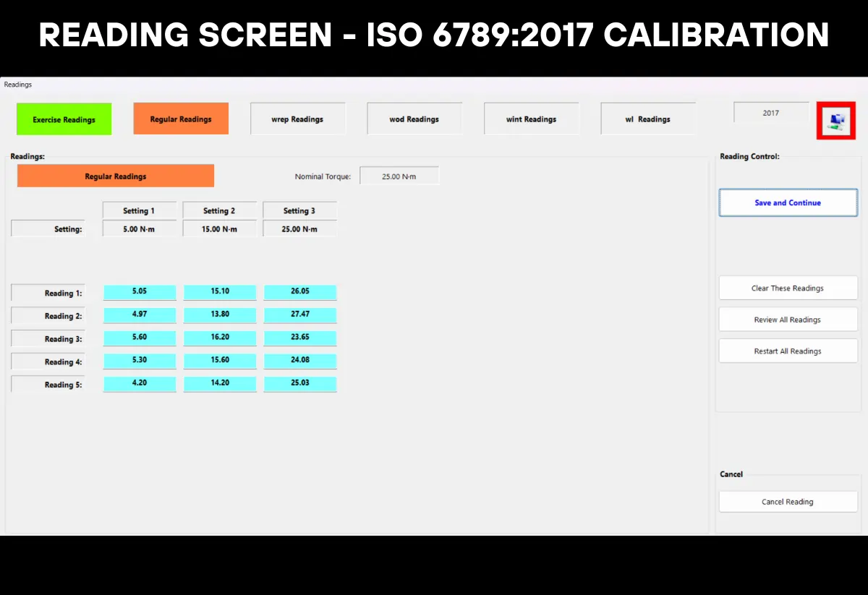Click the Regular Readings header in Readings panel

pyautogui.click(x=115, y=175)
